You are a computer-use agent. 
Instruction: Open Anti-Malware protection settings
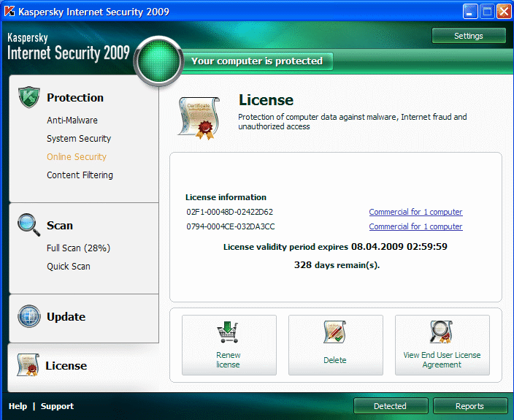[72, 121]
